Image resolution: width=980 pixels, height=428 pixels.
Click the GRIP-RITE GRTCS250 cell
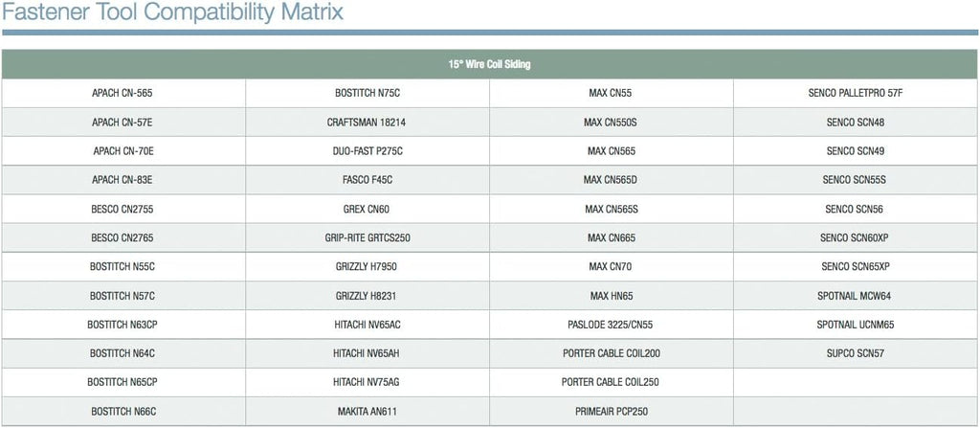point(367,238)
